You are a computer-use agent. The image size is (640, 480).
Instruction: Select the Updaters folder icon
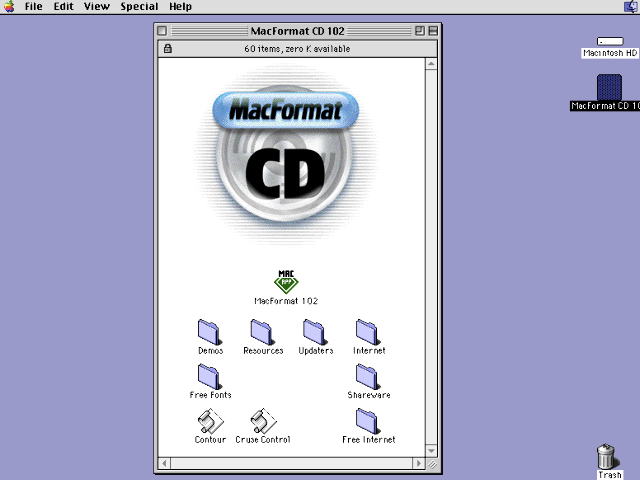(315, 332)
